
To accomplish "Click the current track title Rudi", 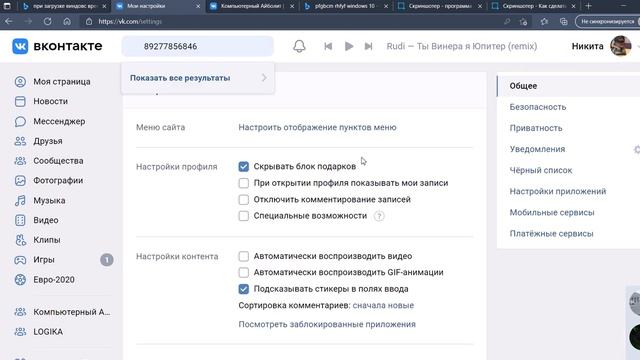I will coord(462,46).
